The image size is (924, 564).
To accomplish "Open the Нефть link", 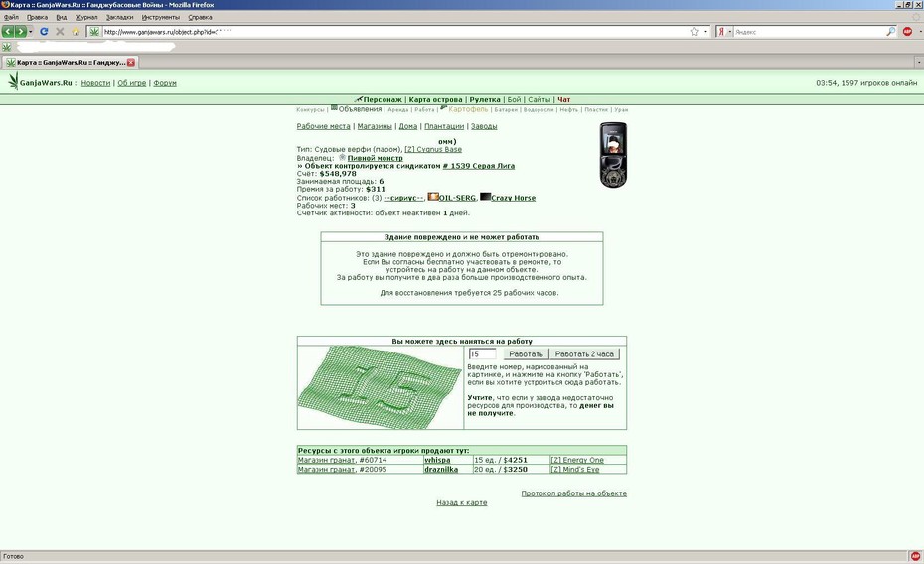I will pos(568,110).
